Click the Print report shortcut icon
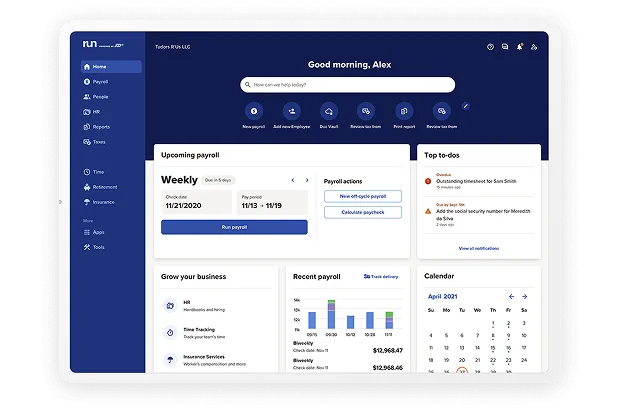This screenshot has height=411, width=620. tap(404, 111)
